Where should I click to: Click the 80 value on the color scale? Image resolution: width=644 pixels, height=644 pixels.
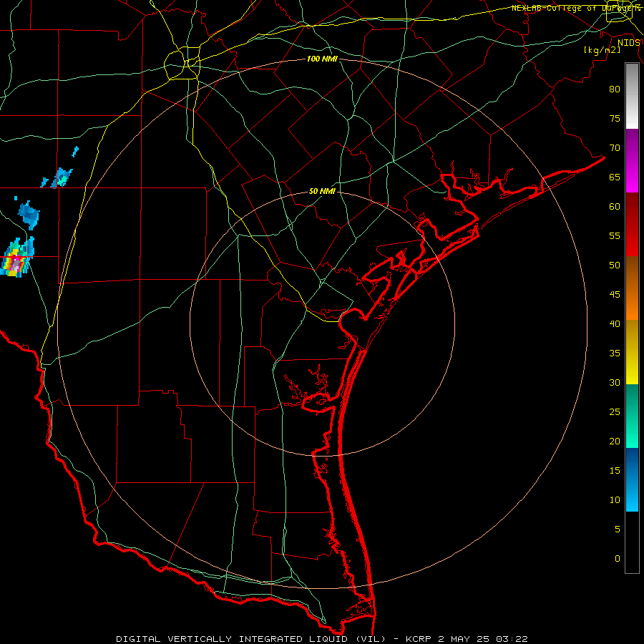pos(615,89)
